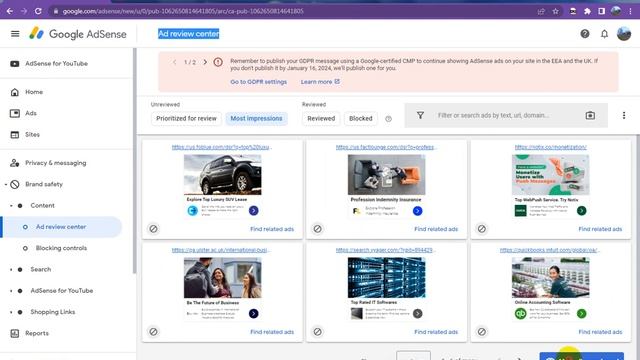Image resolution: width=640 pixels, height=360 pixels.
Task: Click the server racks ad thumbnail
Action: [387, 278]
